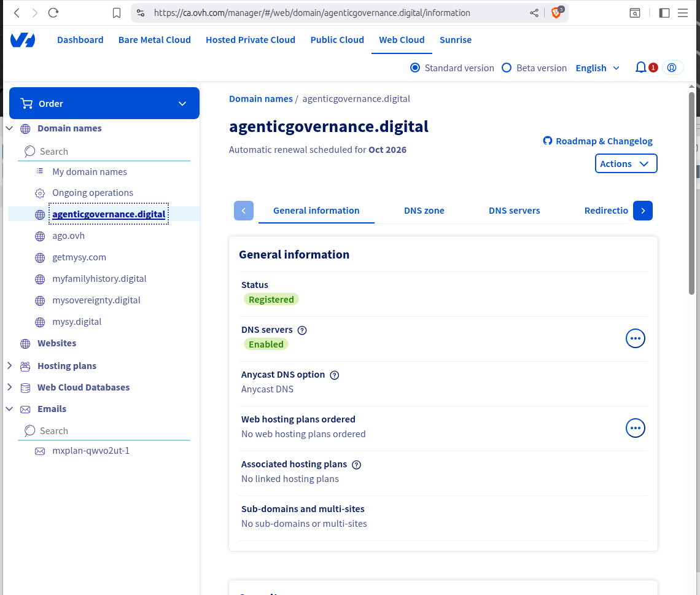Click the OVH logo in header
700x595 pixels.
click(x=23, y=41)
